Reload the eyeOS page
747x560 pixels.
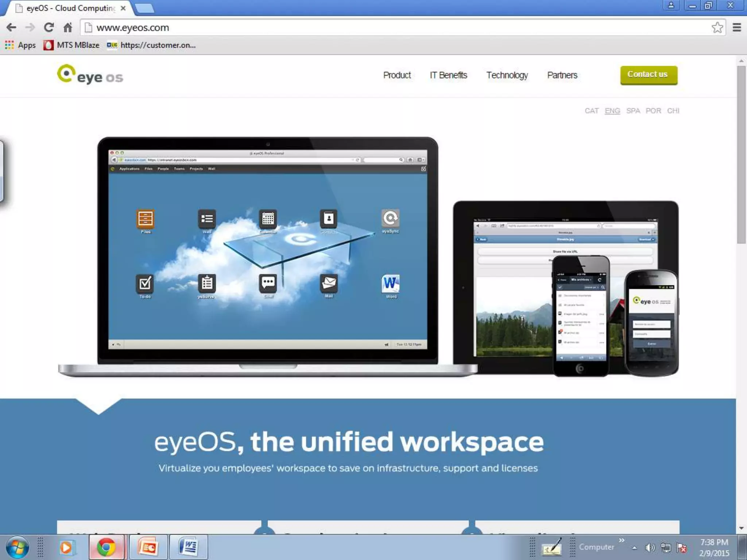(49, 27)
